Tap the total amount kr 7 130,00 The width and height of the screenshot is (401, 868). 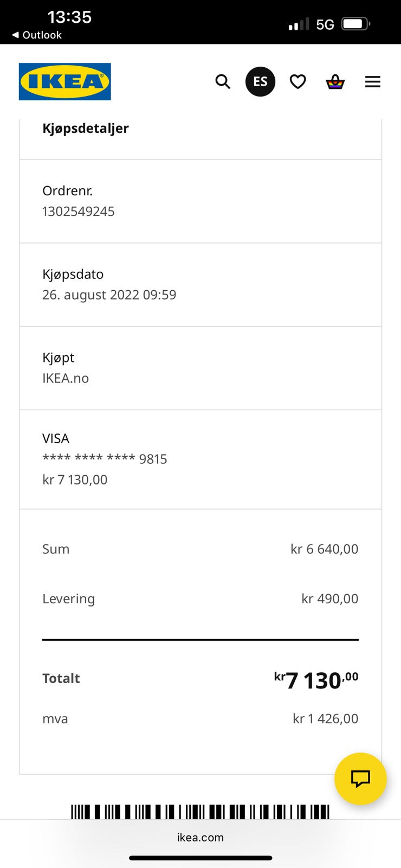click(x=316, y=680)
